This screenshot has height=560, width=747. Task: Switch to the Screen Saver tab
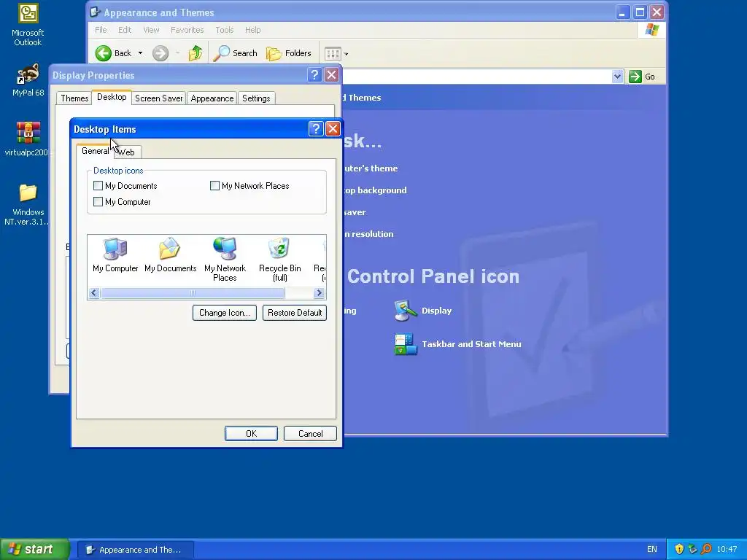click(158, 98)
